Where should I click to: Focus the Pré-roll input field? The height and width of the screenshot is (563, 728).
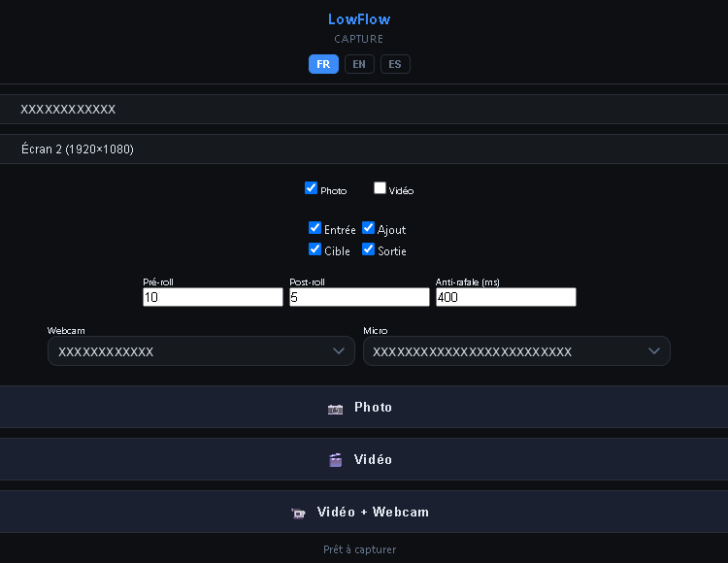coord(213,297)
